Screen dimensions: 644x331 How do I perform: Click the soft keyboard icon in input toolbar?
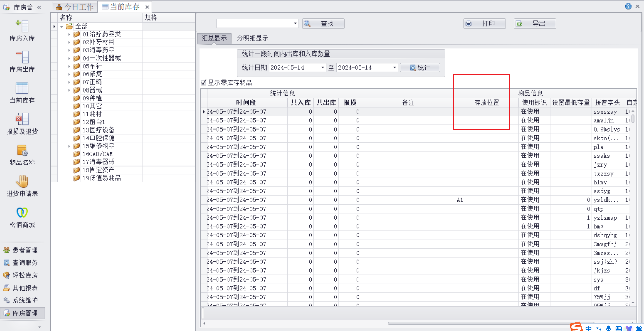(618, 328)
